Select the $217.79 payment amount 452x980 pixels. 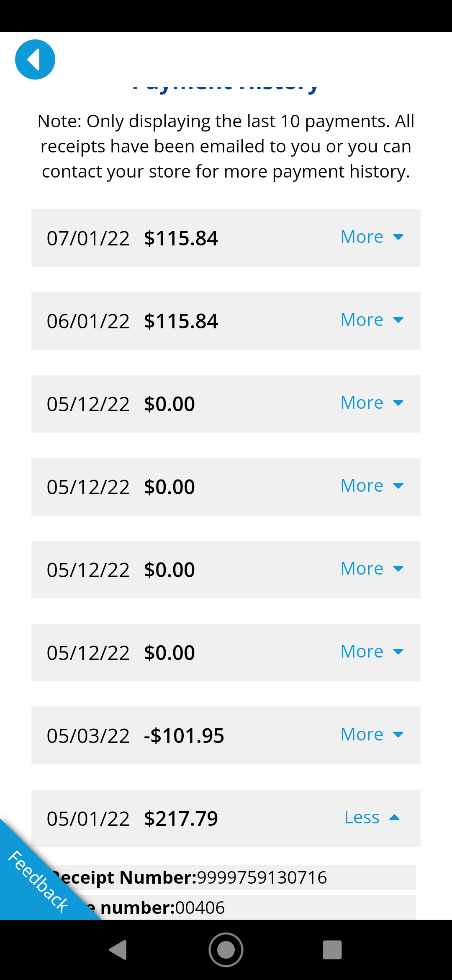[x=181, y=819]
